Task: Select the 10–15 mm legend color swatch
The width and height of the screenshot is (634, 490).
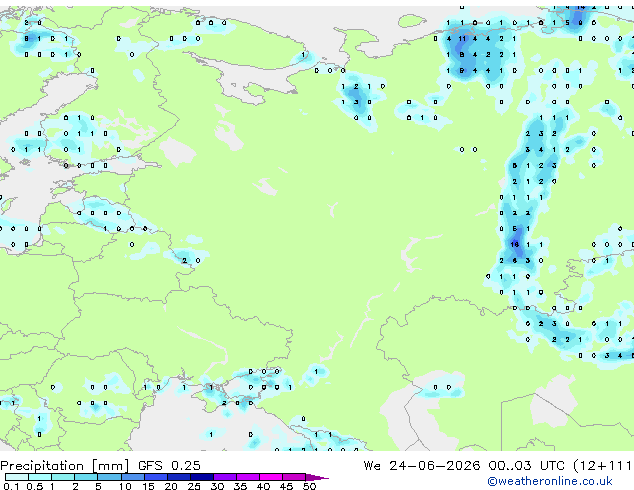Action: [133, 477]
